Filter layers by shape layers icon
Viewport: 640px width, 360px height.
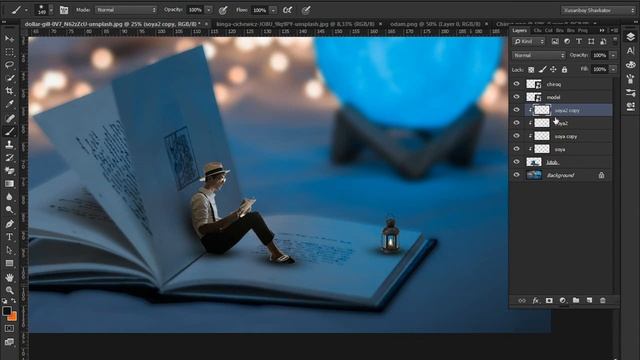pos(591,41)
